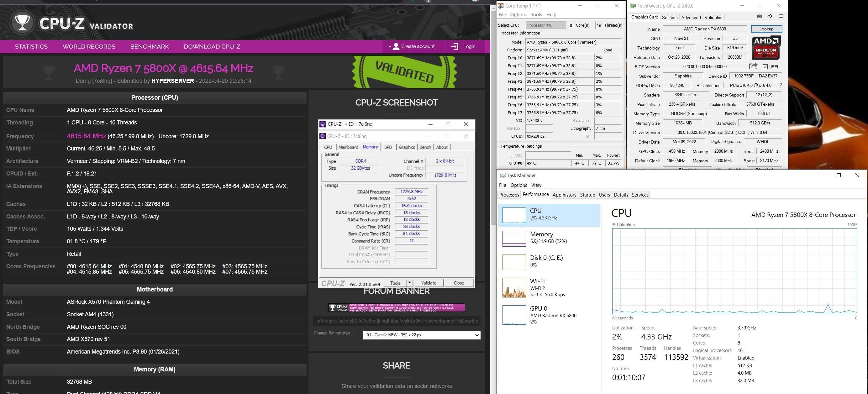Viewport: 868px width, 394px height.
Task: Click the 'AMD Radeon RX 6800' name field
Action: tap(705, 29)
